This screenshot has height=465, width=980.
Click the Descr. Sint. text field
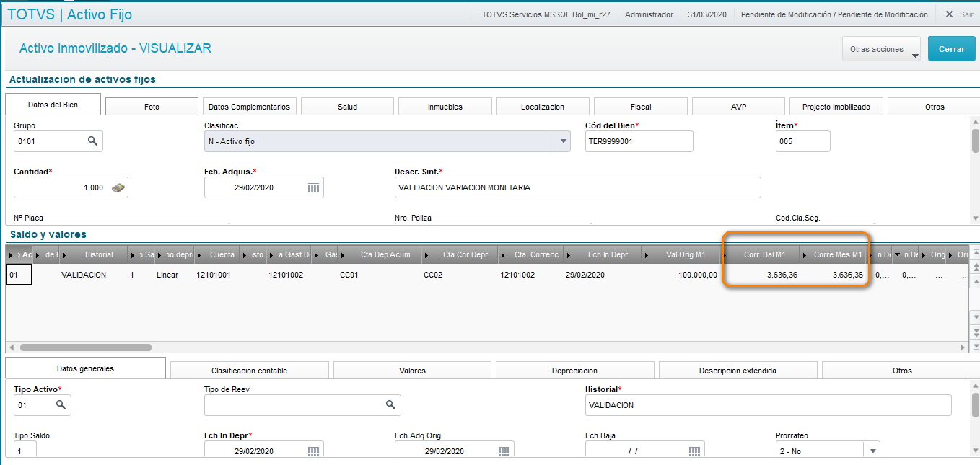(578, 187)
